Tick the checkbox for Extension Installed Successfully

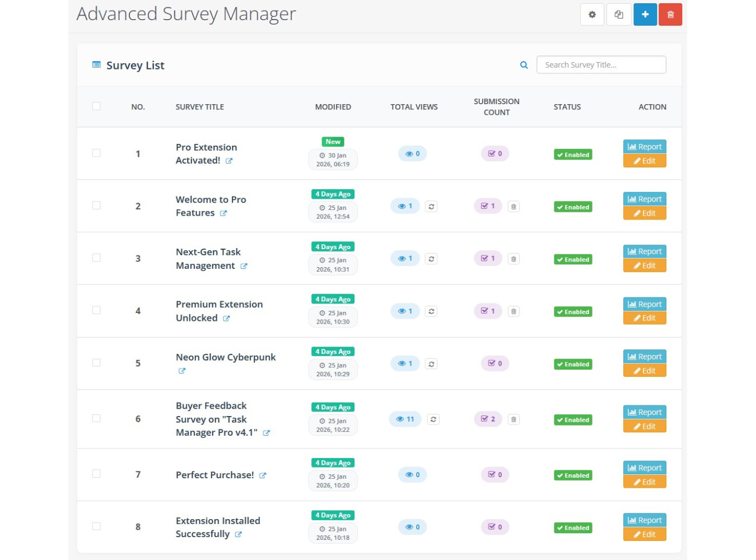point(96,526)
